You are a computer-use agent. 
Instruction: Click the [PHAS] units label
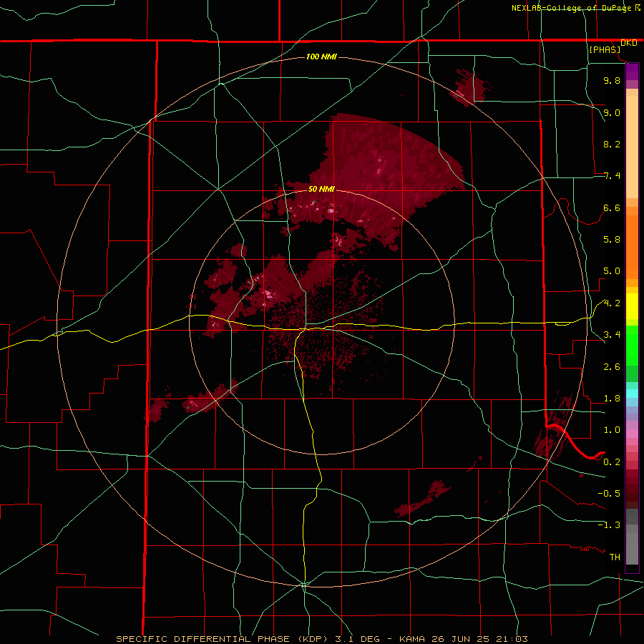(605, 50)
